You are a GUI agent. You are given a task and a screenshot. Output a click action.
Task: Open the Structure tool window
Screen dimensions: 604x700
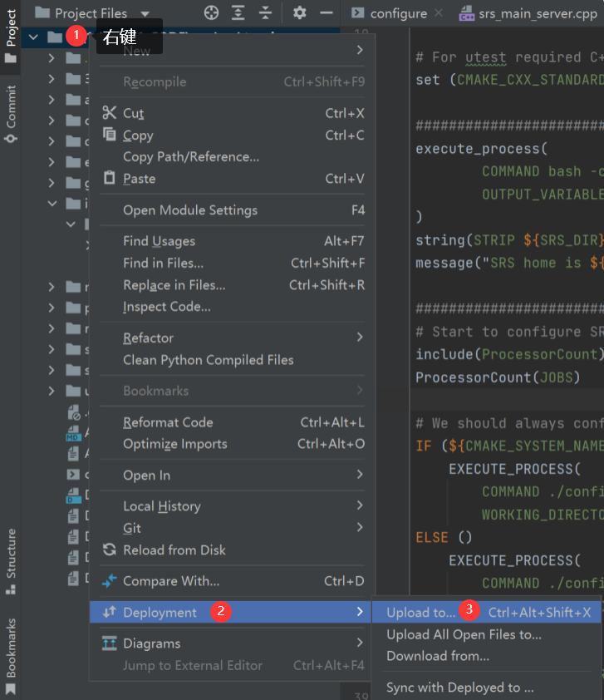click(11, 560)
